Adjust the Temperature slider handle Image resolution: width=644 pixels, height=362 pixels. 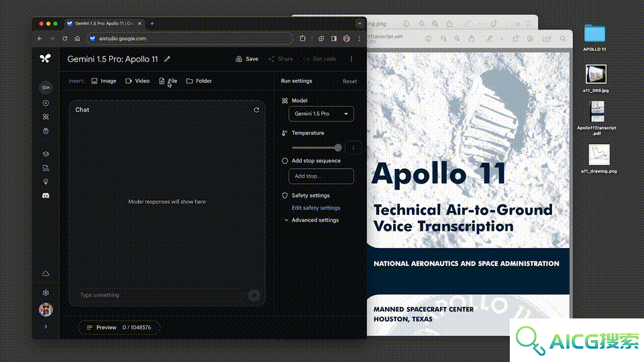[338, 147]
